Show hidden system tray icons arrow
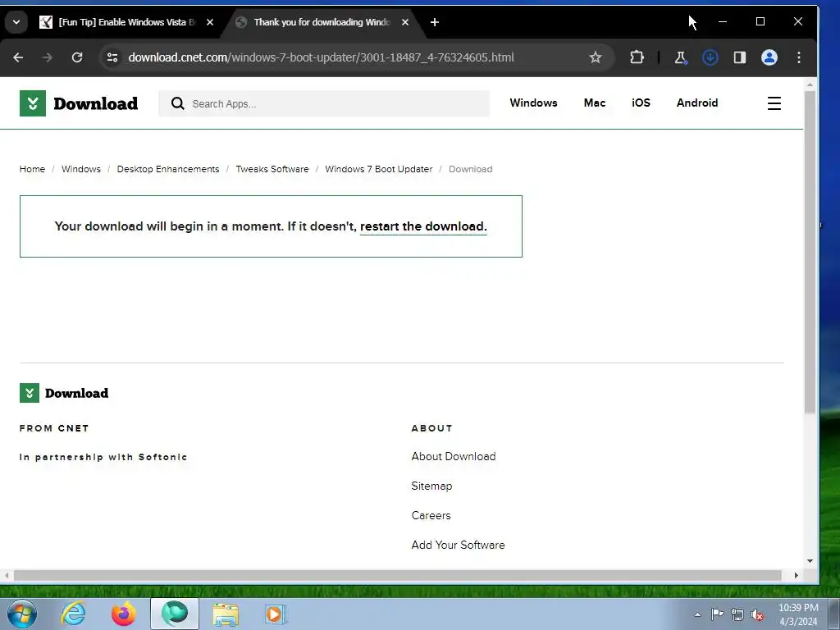This screenshot has height=630, width=840. click(x=697, y=614)
